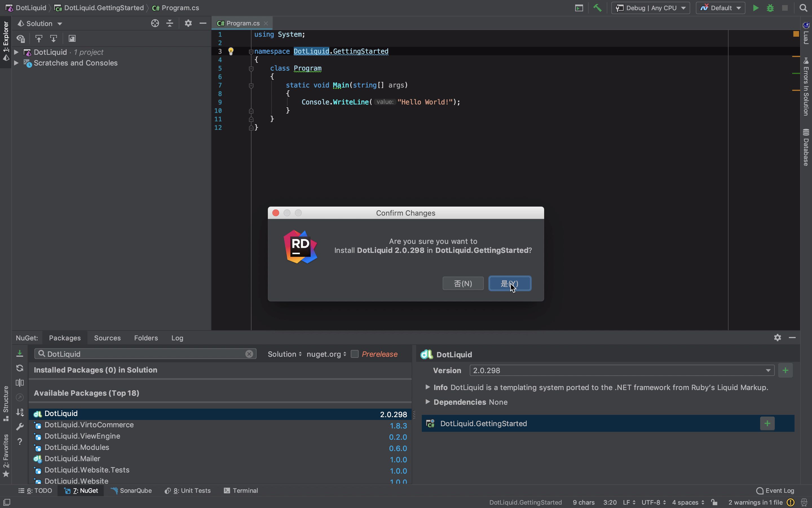Screen dimensions: 812x508
Task: Open Errors In Solution side panel
Action: click(x=806, y=86)
